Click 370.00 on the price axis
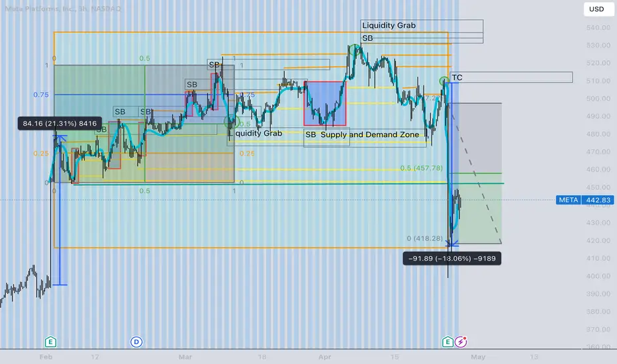This screenshot has height=364, width=617. coord(598,329)
